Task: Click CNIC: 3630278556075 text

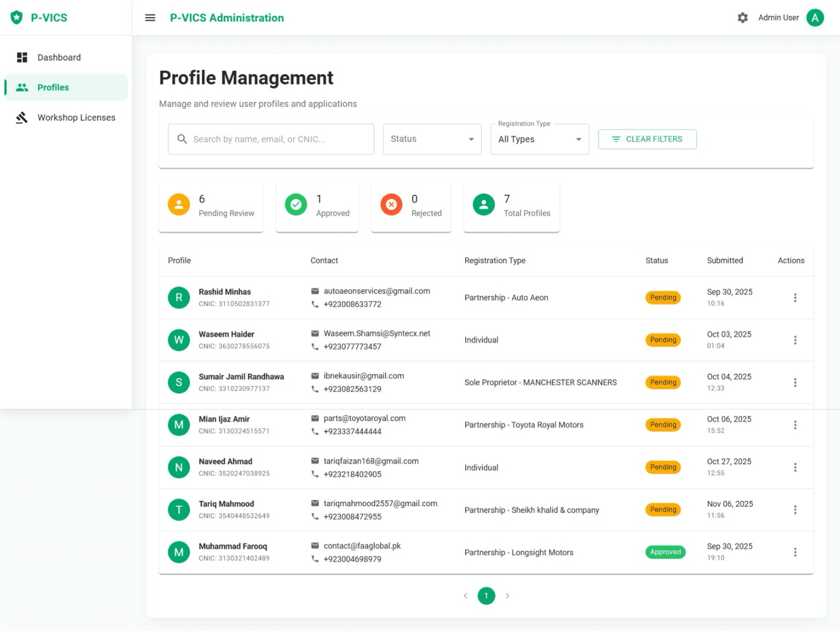Action: point(234,346)
